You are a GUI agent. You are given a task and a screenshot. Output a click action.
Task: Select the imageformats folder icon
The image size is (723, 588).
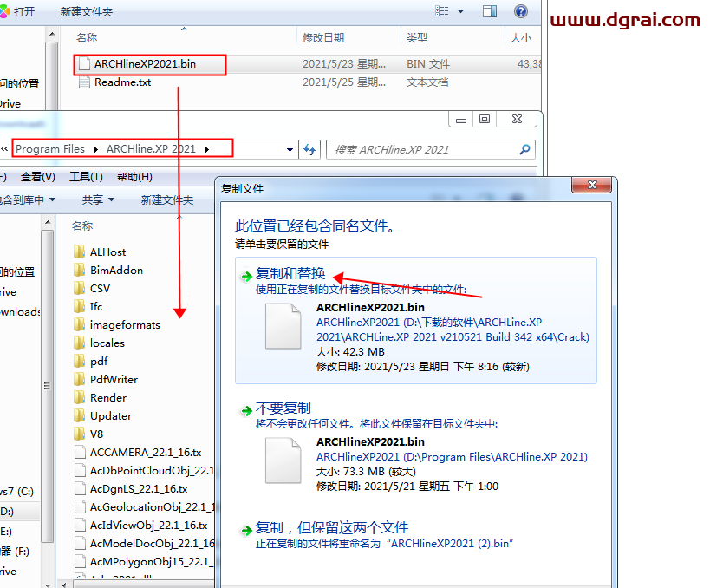[79, 324]
